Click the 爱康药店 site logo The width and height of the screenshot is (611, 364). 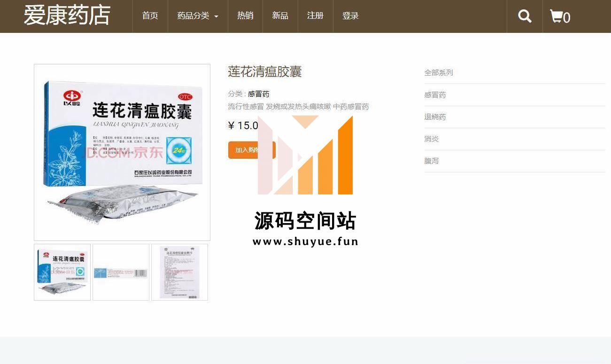[67, 15]
